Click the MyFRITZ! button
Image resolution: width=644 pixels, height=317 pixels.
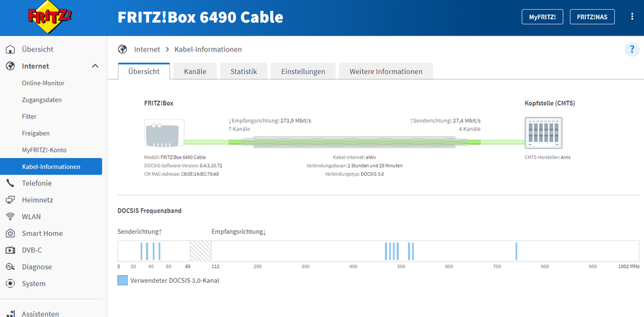pos(542,17)
